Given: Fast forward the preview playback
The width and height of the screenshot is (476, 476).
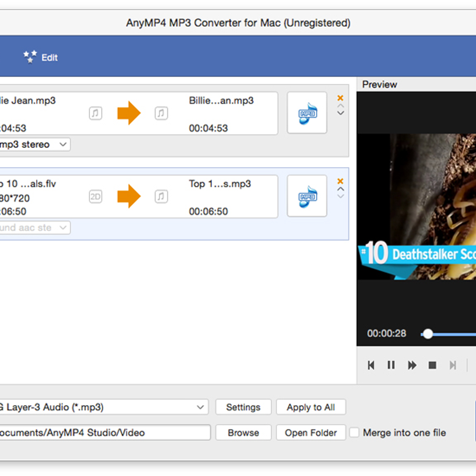Looking at the screenshot, I should click(412, 365).
